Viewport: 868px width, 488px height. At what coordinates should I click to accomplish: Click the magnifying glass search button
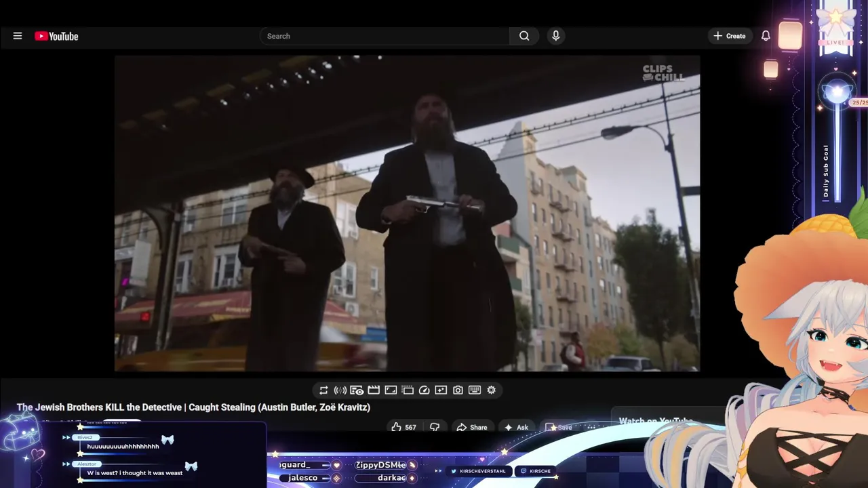pyautogui.click(x=524, y=36)
